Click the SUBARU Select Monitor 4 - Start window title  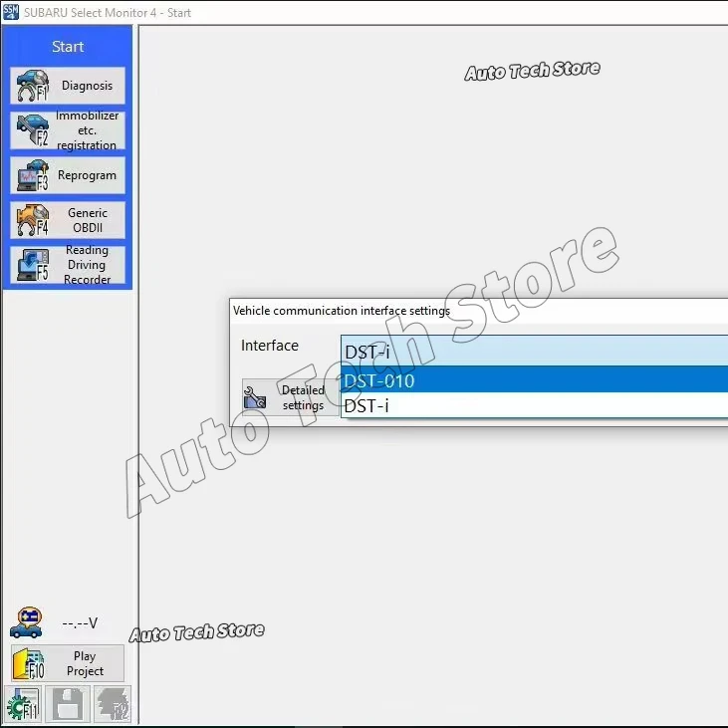point(108,13)
